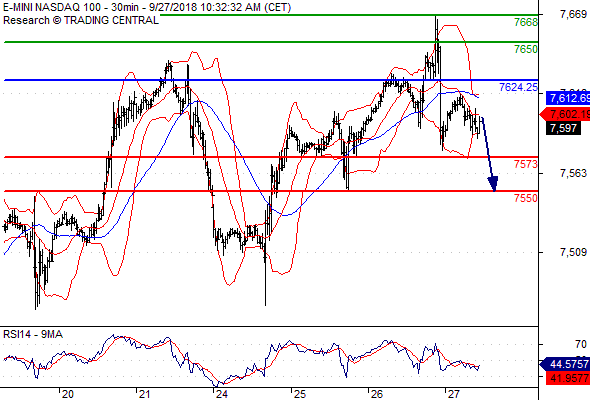
Task: Click the blue 44.5757 RSI value tag
Action: [x=566, y=364]
